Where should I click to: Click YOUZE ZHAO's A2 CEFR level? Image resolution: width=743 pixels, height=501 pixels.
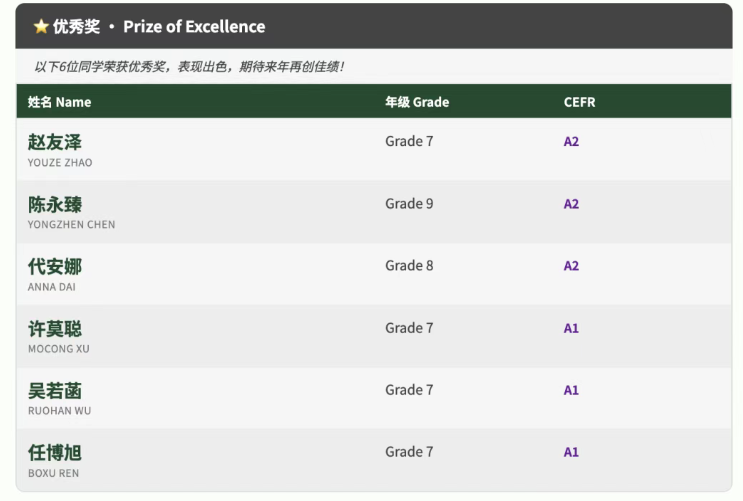click(x=571, y=141)
